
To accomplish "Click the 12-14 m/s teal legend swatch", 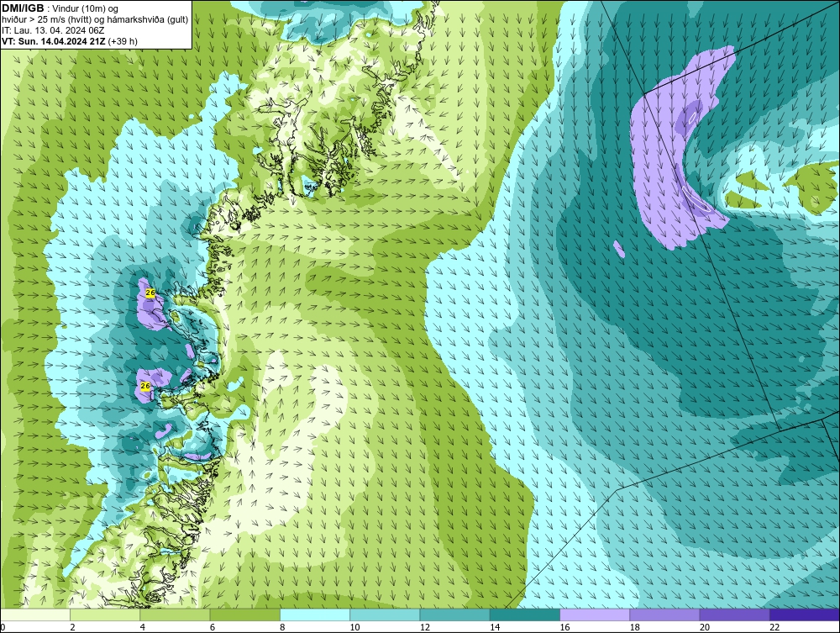I will coord(454,615).
